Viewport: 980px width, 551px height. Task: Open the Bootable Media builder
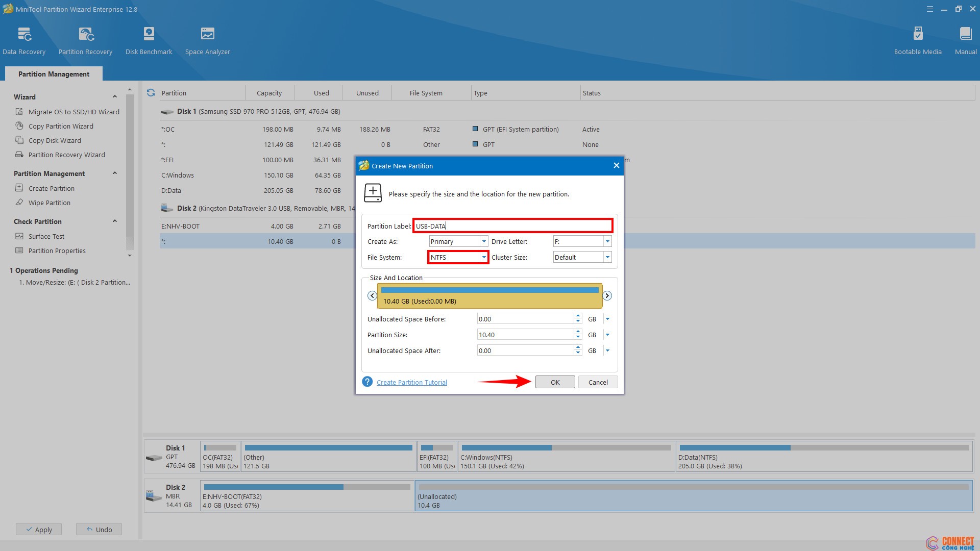pos(918,41)
